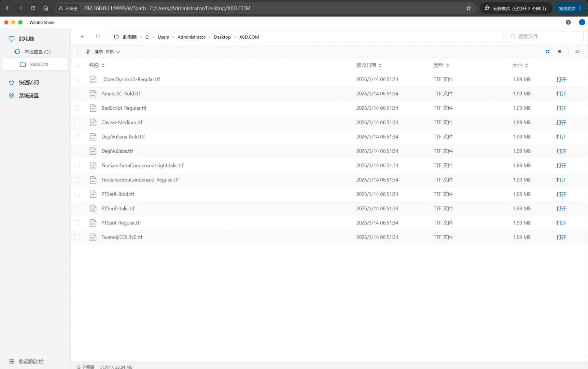The width and height of the screenshot is (588, 369).
Task: Select the checkbox for PTSerif-Italic.ttf
Action: click(78, 208)
